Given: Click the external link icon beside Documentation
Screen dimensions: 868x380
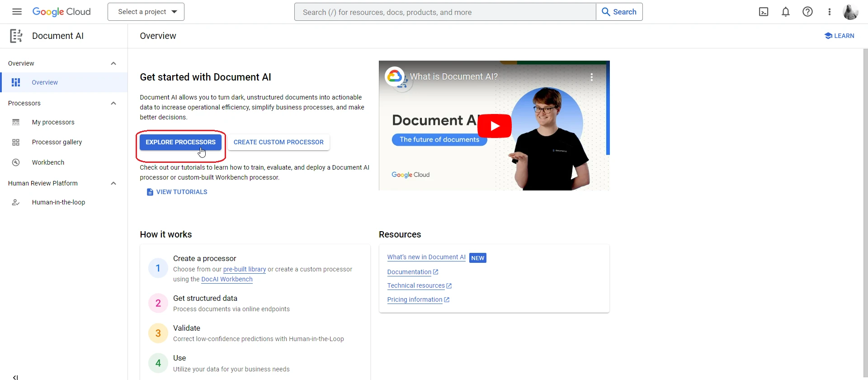Looking at the screenshot, I should click(x=436, y=272).
